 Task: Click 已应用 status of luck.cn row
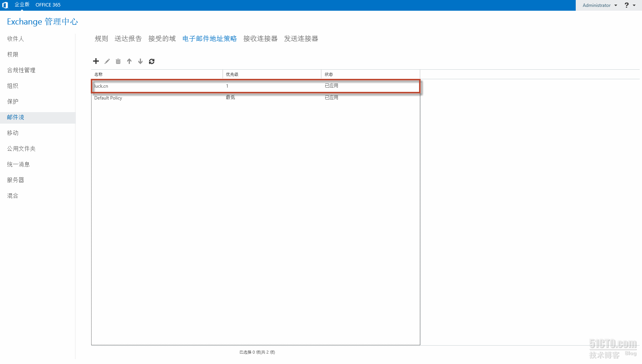point(331,86)
